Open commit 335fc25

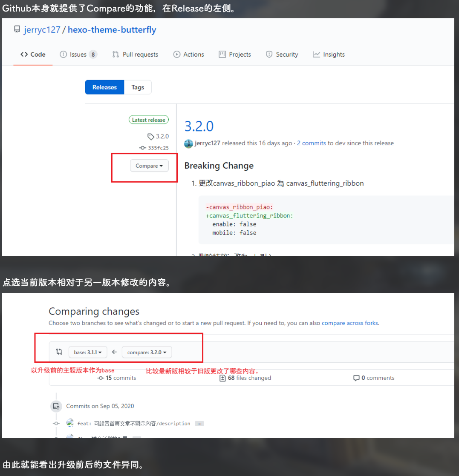point(158,148)
